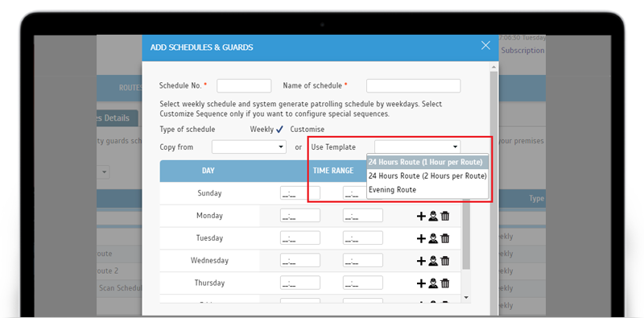
Task: Open the Copy from dropdown
Action: [249, 147]
